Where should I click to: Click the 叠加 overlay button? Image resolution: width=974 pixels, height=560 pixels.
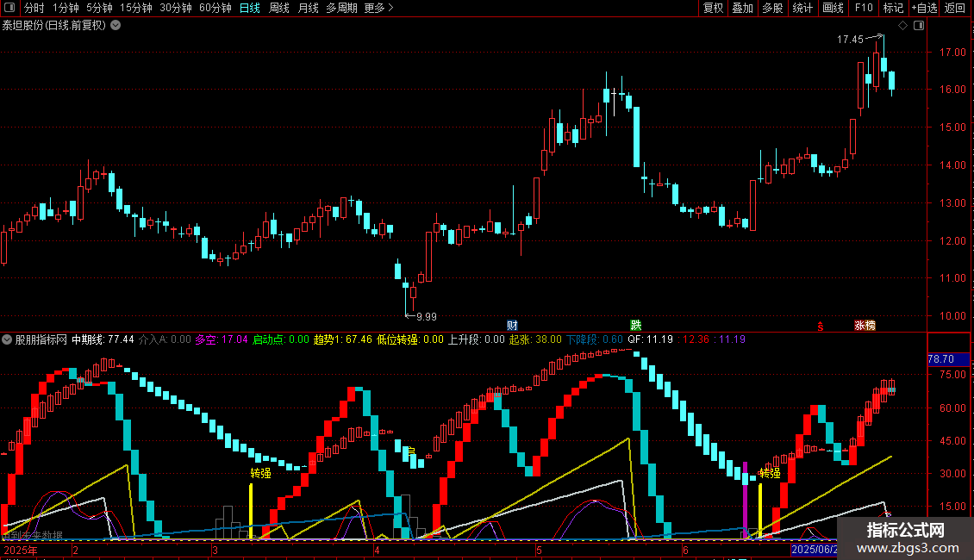[743, 8]
